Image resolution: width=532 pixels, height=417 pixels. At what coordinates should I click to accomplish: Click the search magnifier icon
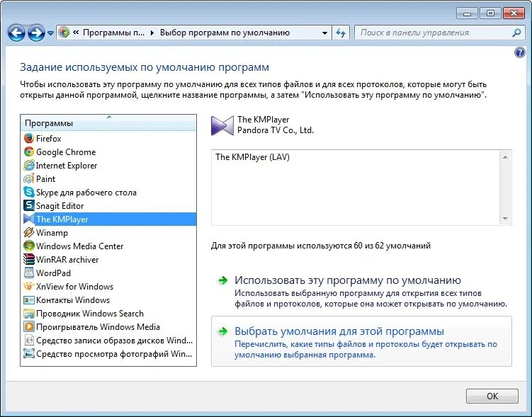tap(516, 33)
